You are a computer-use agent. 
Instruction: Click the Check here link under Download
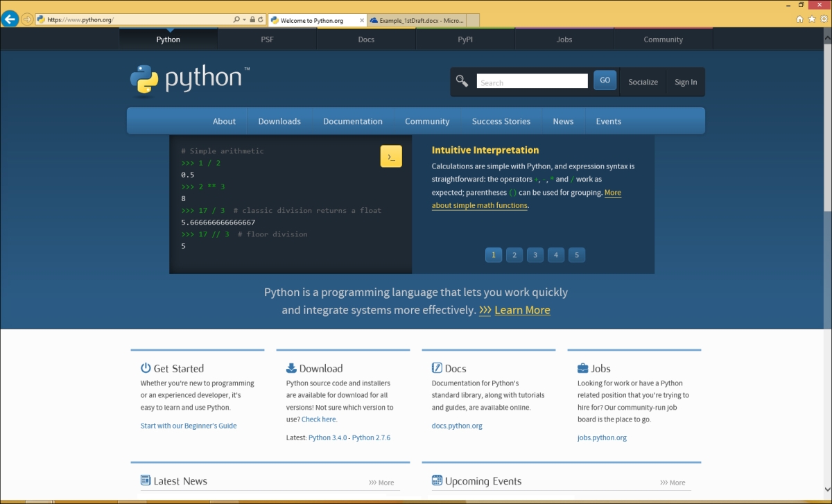319,419
